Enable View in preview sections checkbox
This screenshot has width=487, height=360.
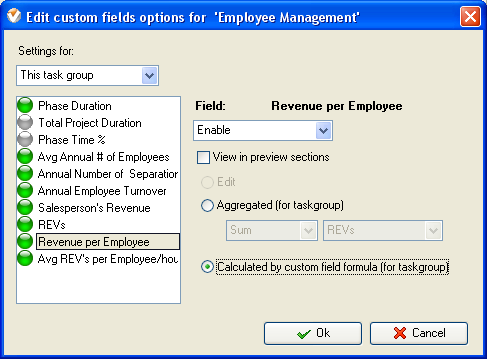(203, 157)
